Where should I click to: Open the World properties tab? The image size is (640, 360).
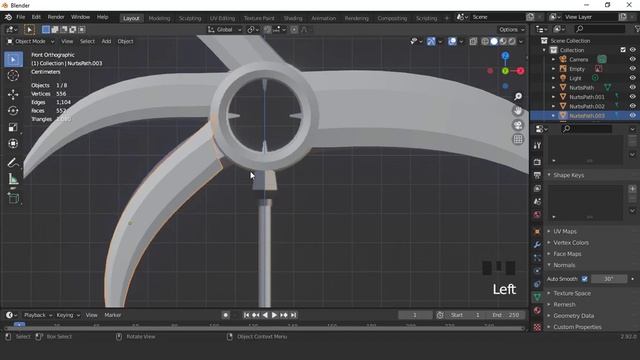[537, 214]
